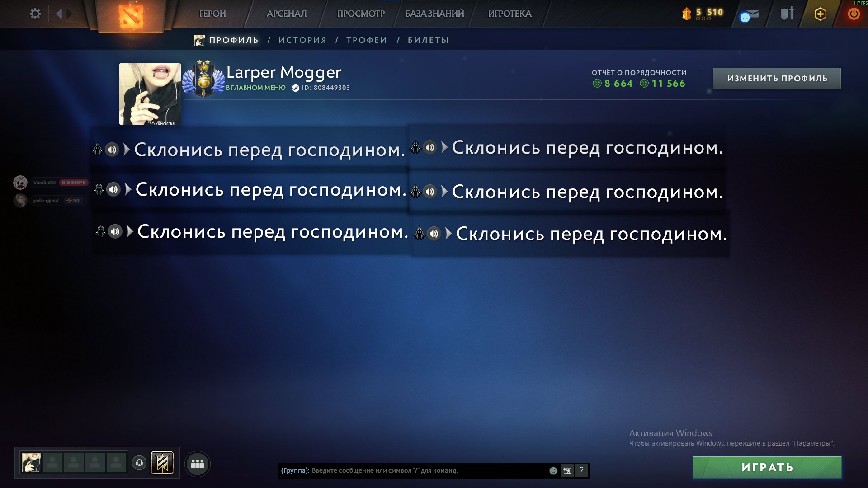Play the speaker icon in top-right voice line
The height and width of the screenshot is (488, 868).
coord(430,147)
